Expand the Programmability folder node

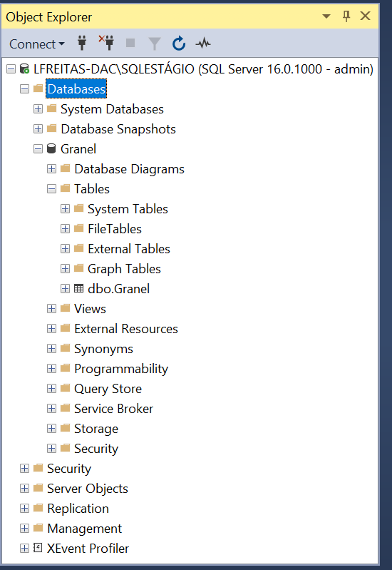point(51,369)
